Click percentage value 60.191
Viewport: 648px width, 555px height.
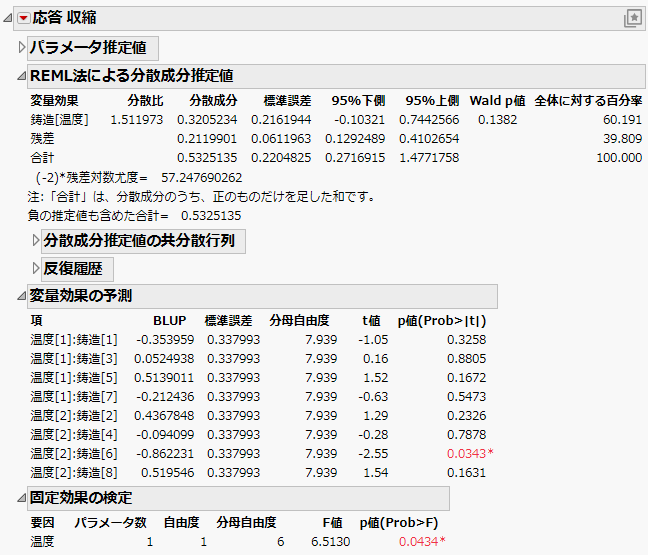[622, 120]
